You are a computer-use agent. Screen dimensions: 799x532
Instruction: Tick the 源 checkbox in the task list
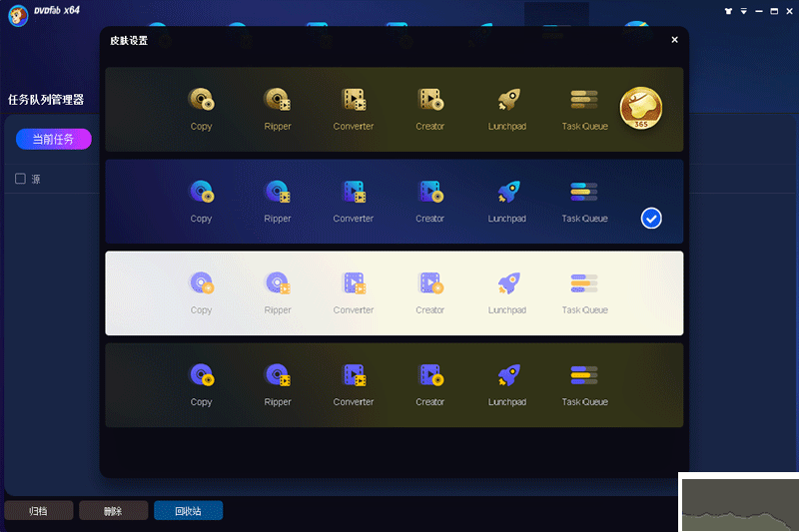20,179
